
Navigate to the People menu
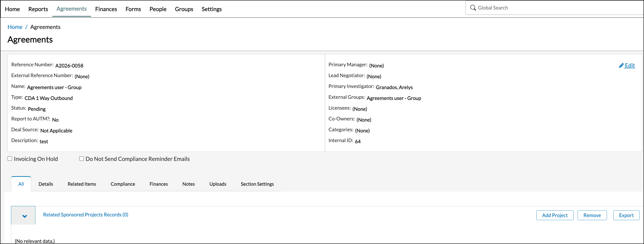pyautogui.click(x=158, y=9)
